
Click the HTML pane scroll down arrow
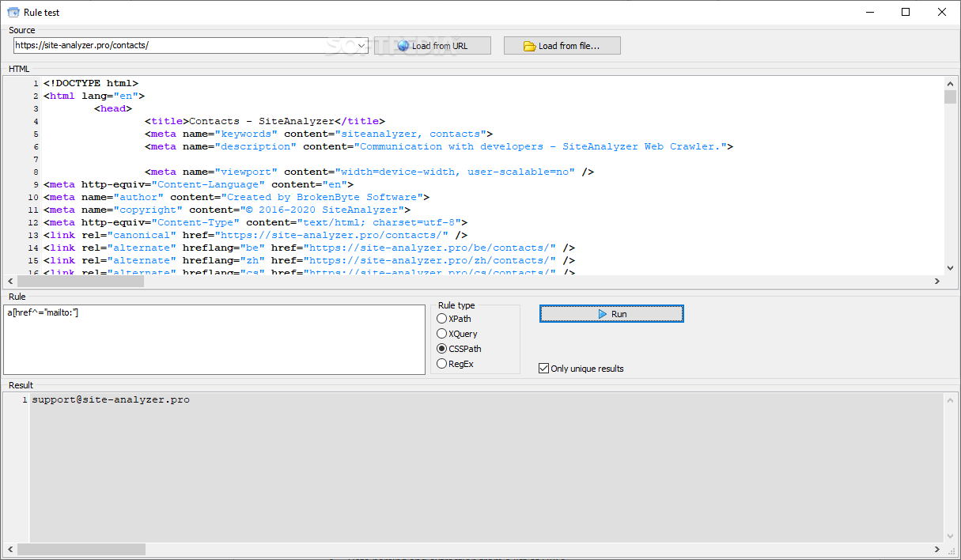tap(950, 268)
